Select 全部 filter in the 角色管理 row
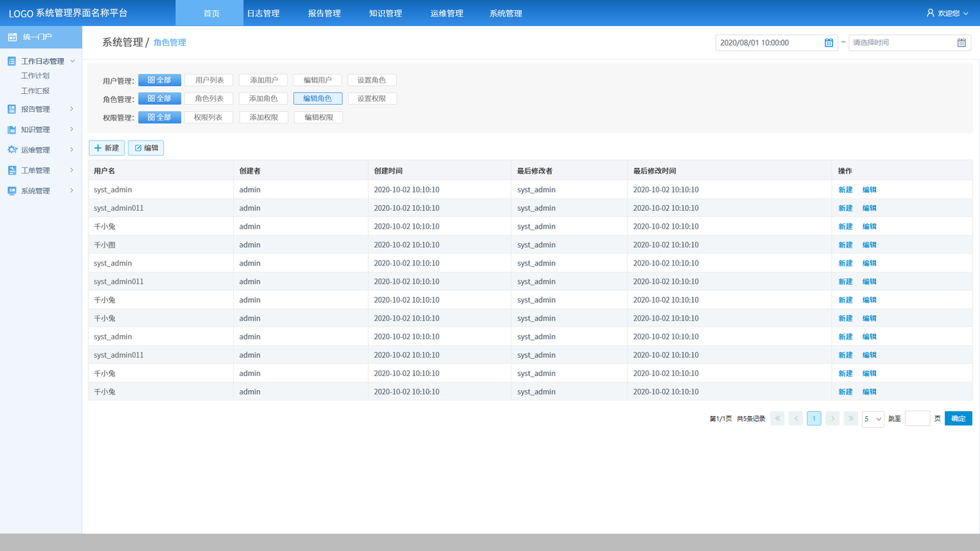Image resolution: width=980 pixels, height=551 pixels. coord(160,99)
